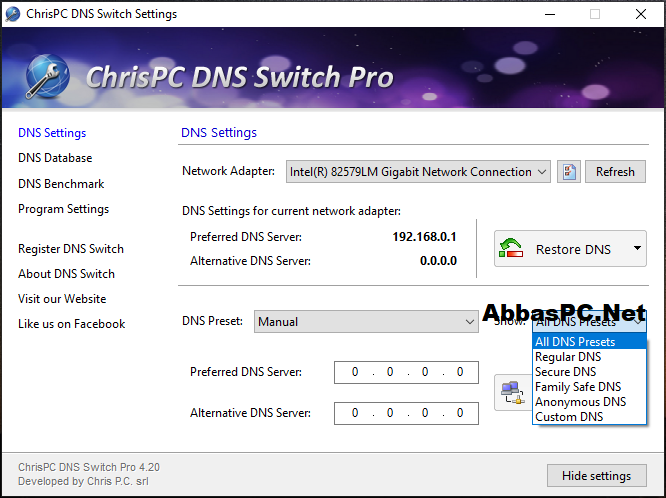Open About DNS Switch
This screenshot has width=666, height=498.
pyautogui.click(x=66, y=274)
